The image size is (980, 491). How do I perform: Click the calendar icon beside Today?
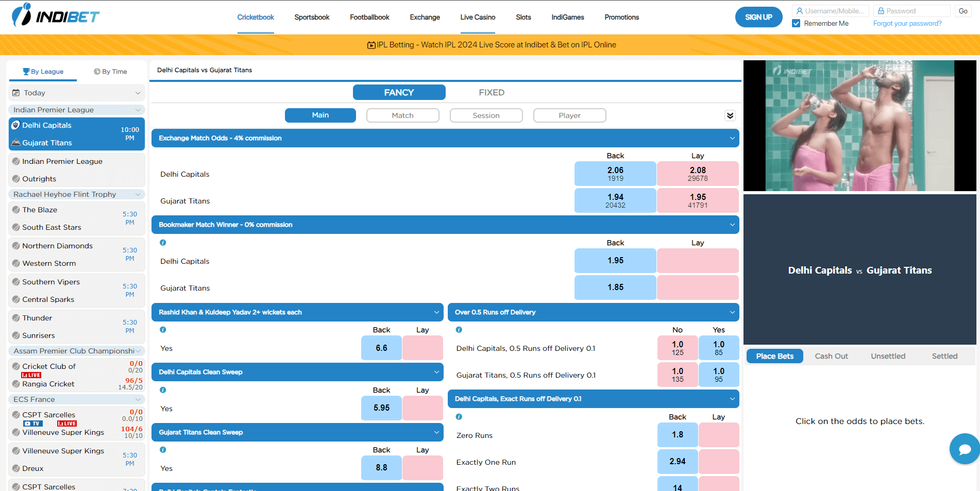pyautogui.click(x=16, y=93)
